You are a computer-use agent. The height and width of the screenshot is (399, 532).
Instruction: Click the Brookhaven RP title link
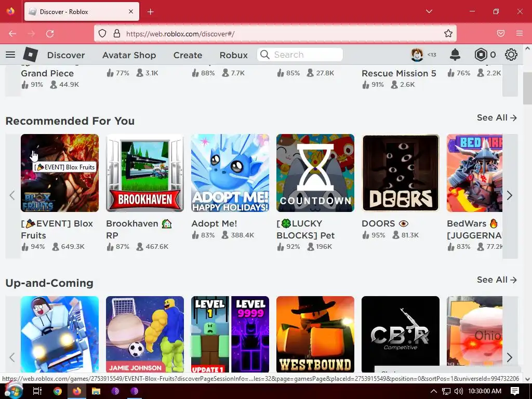pyautogui.click(x=139, y=229)
